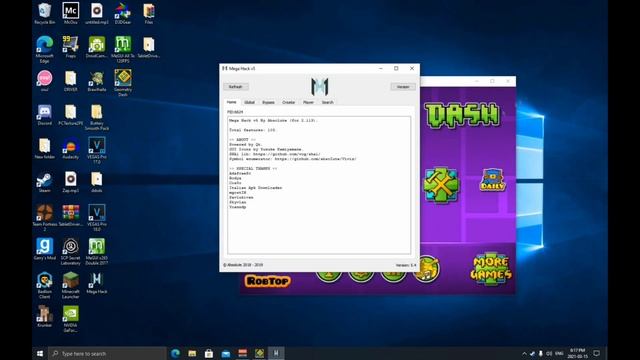Click the 'Italian Apk Downloader' credit line
Image resolution: width=640 pixels, height=360 pixels.
256,188
